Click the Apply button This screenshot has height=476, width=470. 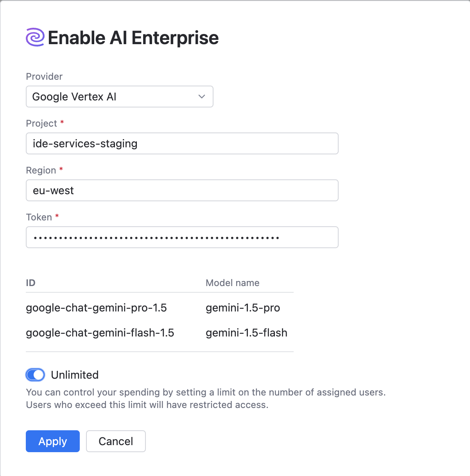pos(52,441)
